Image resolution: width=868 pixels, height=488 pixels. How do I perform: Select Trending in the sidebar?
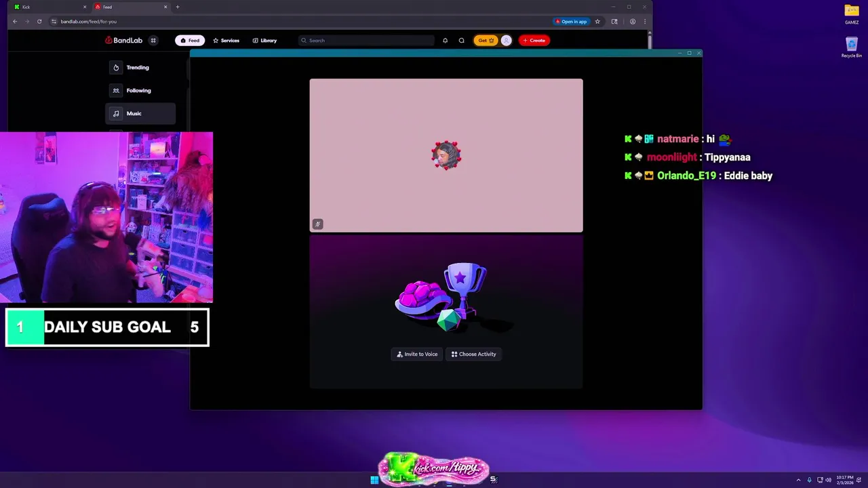point(141,68)
